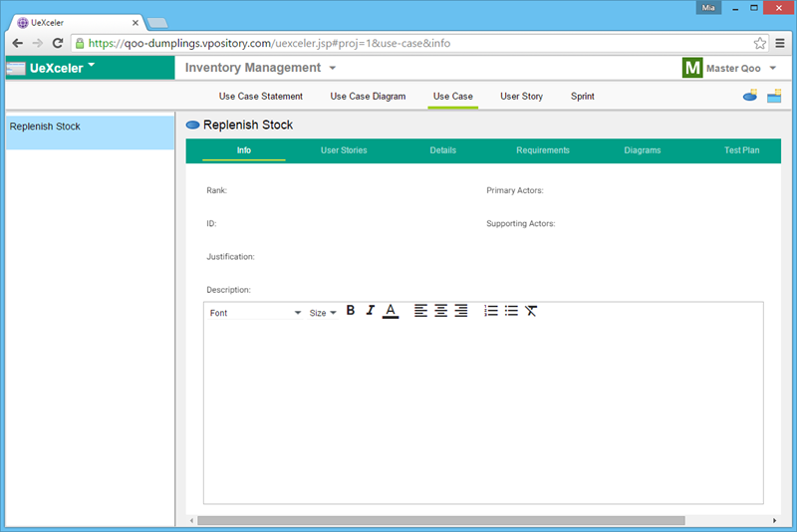This screenshot has height=532, width=797.
Task: Click the Primary Actors label
Action: pyautogui.click(x=515, y=190)
